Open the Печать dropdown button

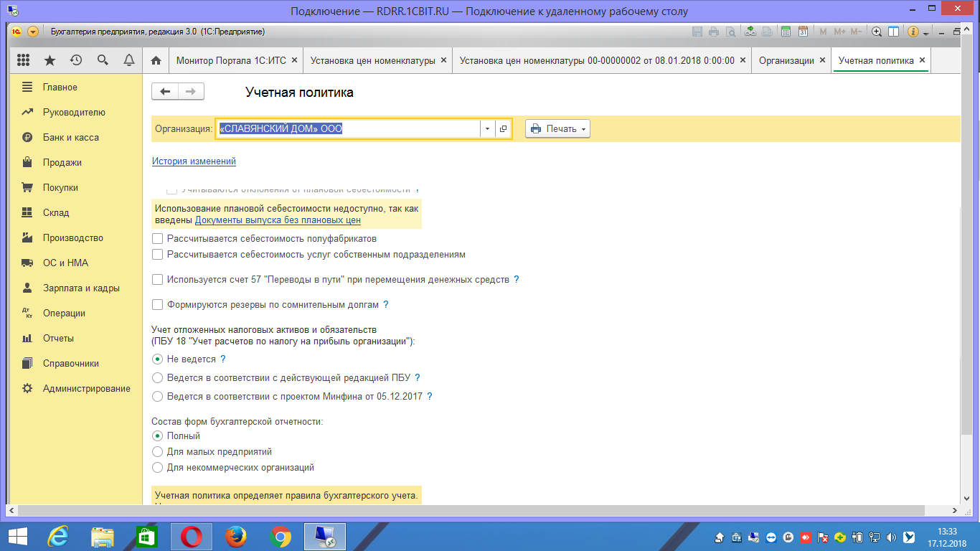pyautogui.click(x=557, y=129)
